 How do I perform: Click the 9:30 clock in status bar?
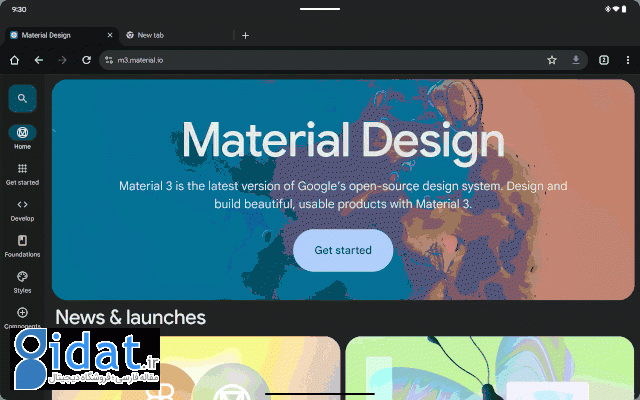[19, 9]
